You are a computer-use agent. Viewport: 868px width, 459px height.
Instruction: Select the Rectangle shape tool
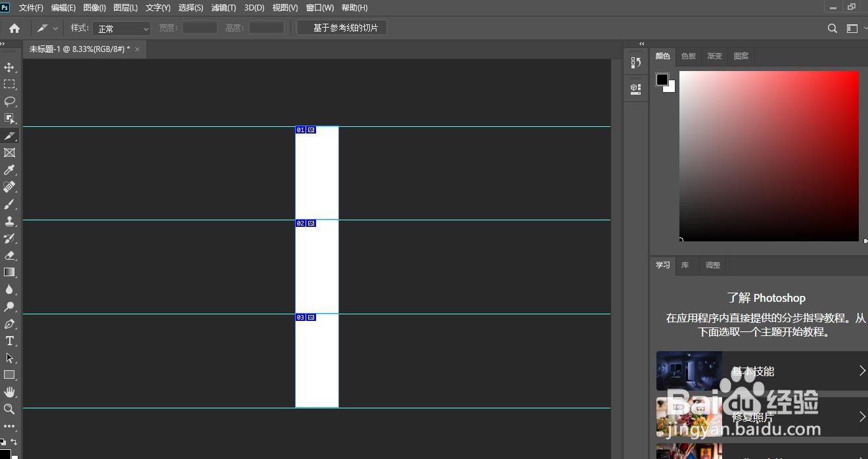pos(9,375)
